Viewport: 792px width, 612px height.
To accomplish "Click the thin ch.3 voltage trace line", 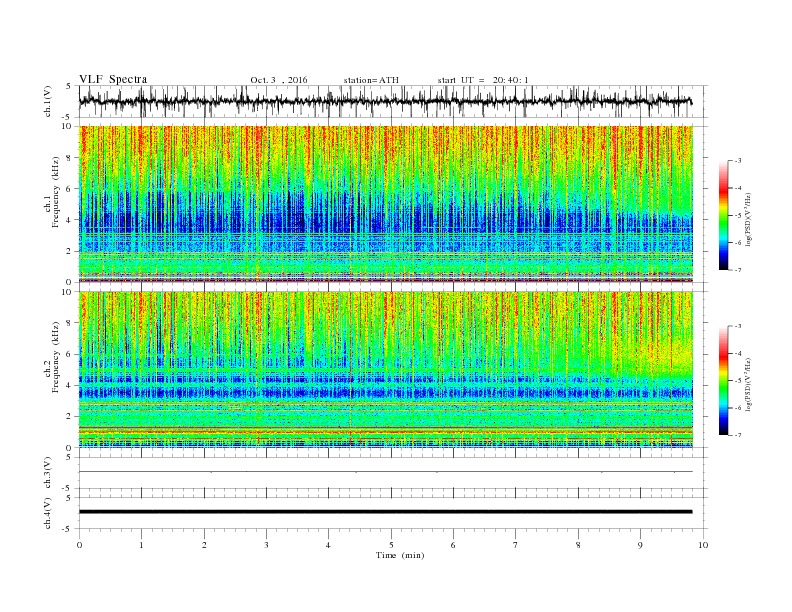I will click(x=385, y=472).
